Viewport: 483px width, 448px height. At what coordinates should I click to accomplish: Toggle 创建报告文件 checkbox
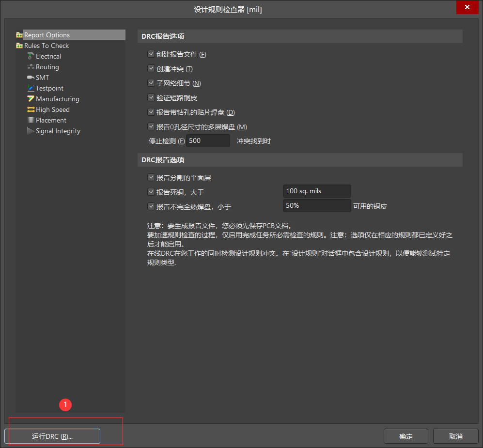pos(151,54)
